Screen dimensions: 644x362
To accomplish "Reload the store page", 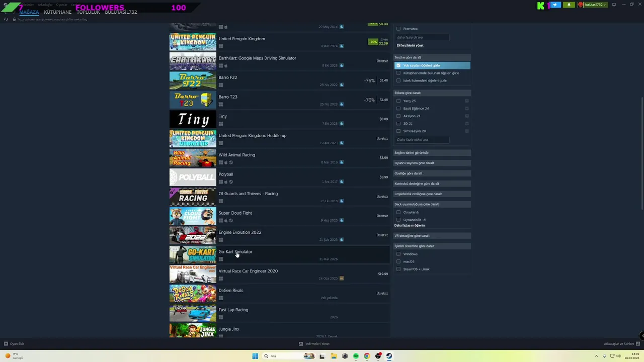I will point(6,19).
